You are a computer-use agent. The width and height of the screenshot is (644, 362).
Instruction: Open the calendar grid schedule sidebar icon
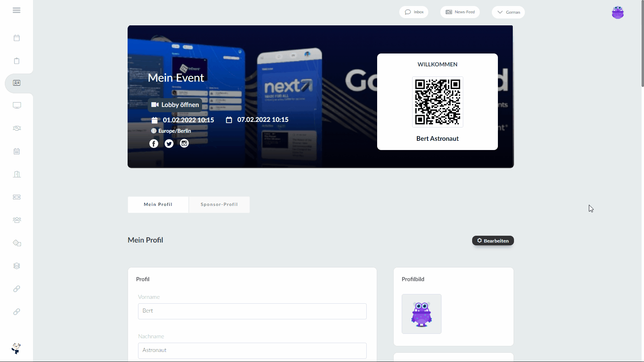17,151
